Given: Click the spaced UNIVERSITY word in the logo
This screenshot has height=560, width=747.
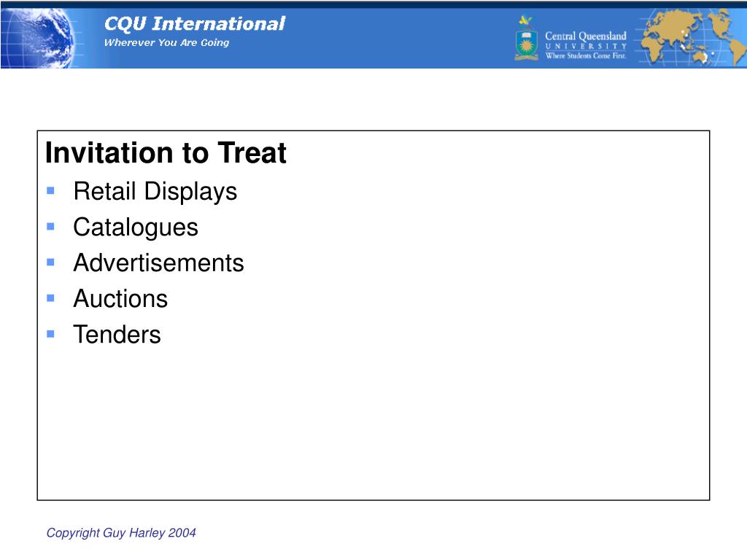Looking at the screenshot, I should [x=586, y=46].
